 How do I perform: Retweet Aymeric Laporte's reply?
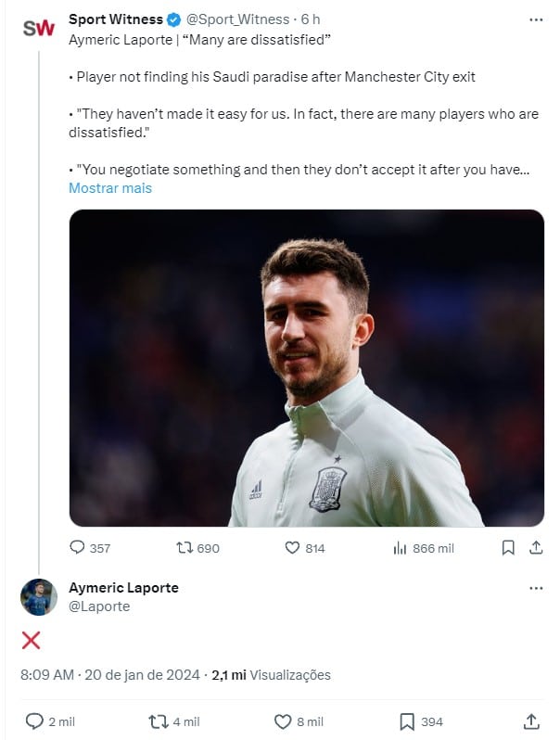pyautogui.click(x=158, y=721)
